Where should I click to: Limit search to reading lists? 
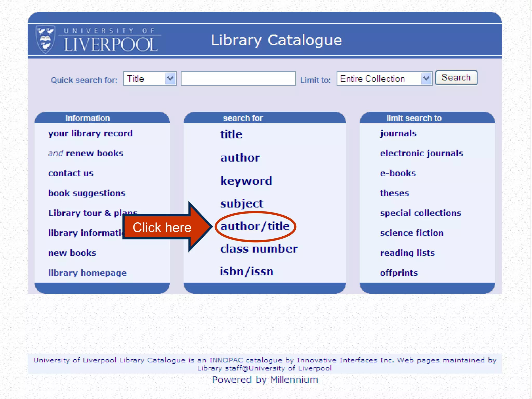[407, 253]
